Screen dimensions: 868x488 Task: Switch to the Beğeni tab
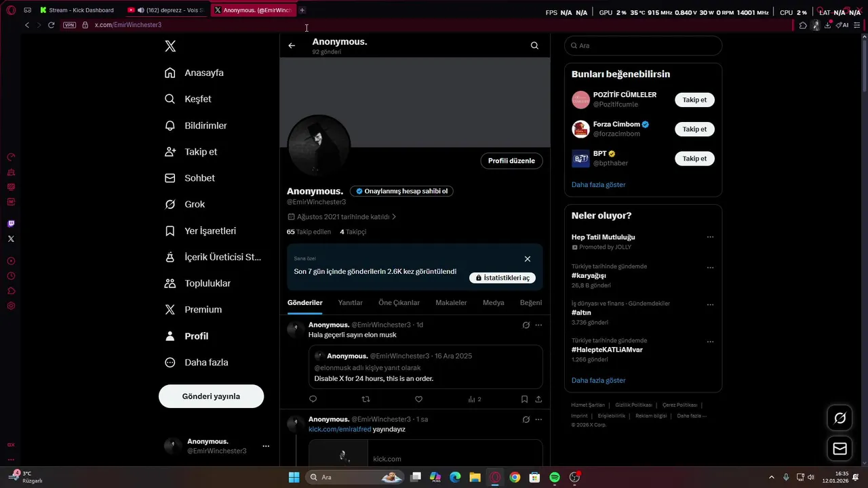coord(531,303)
